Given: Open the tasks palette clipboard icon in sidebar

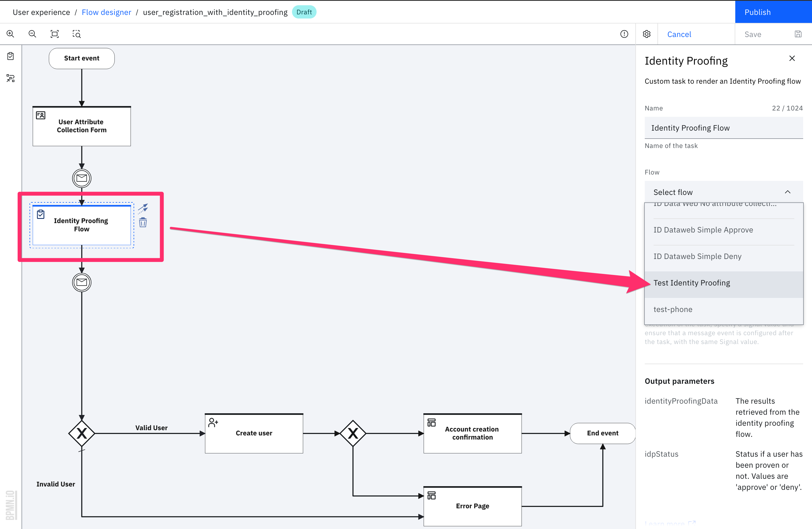Looking at the screenshot, I should pyautogui.click(x=10, y=56).
